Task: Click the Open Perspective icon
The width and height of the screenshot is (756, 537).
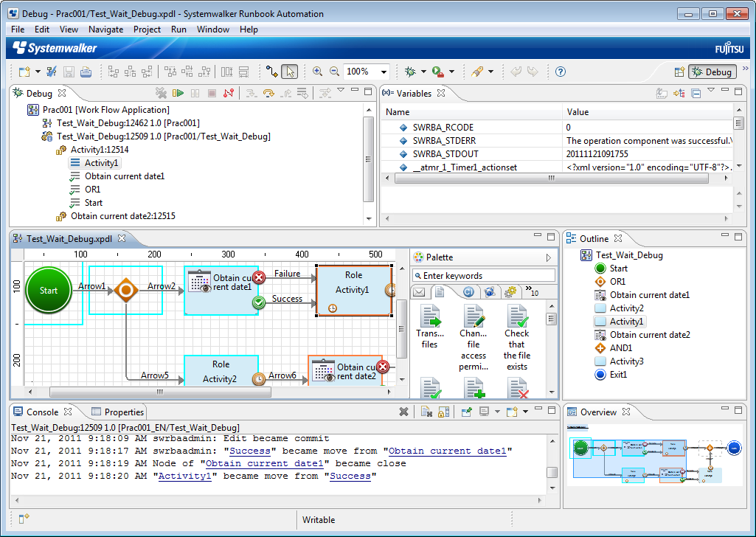Action: [x=679, y=72]
